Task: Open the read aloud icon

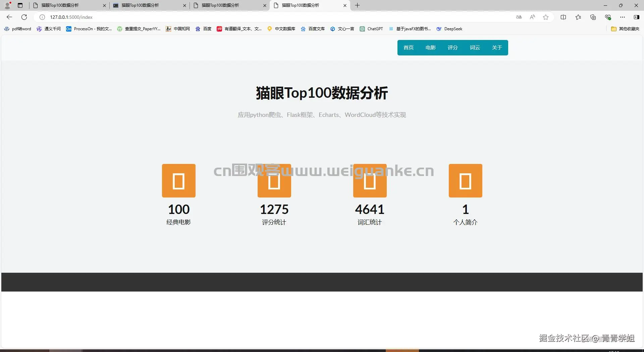Action: pyautogui.click(x=532, y=17)
